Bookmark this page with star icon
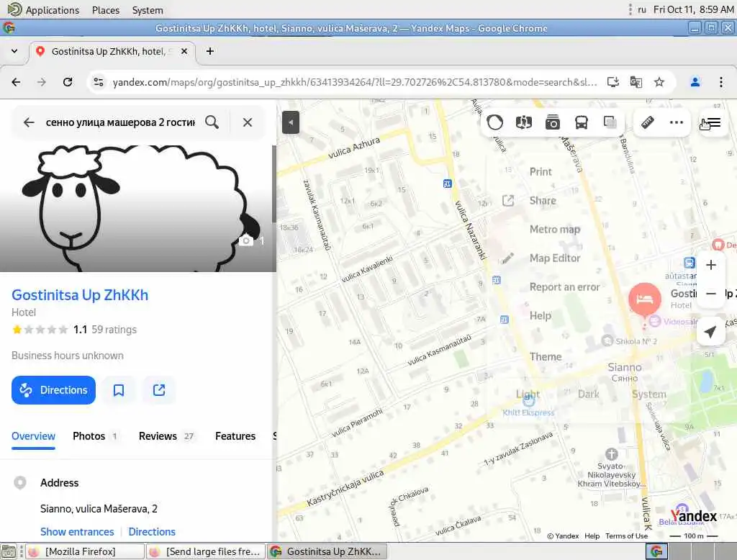The image size is (737, 560). coord(659,82)
